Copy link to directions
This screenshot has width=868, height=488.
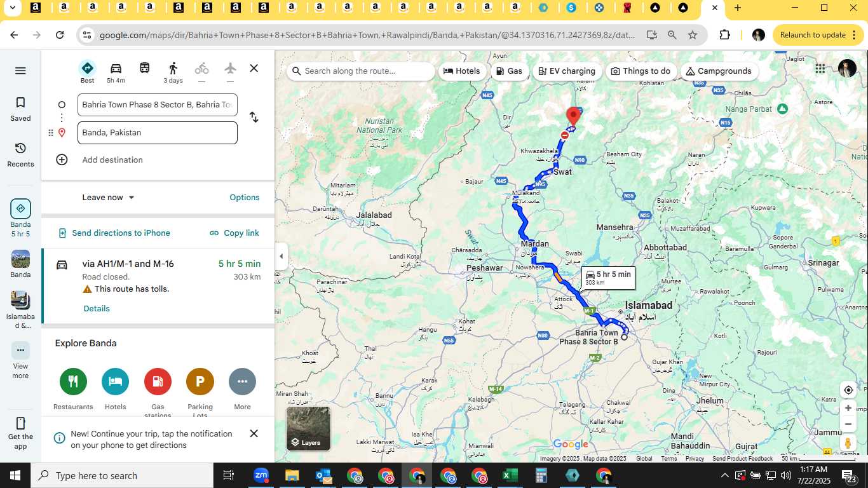[234, 233]
